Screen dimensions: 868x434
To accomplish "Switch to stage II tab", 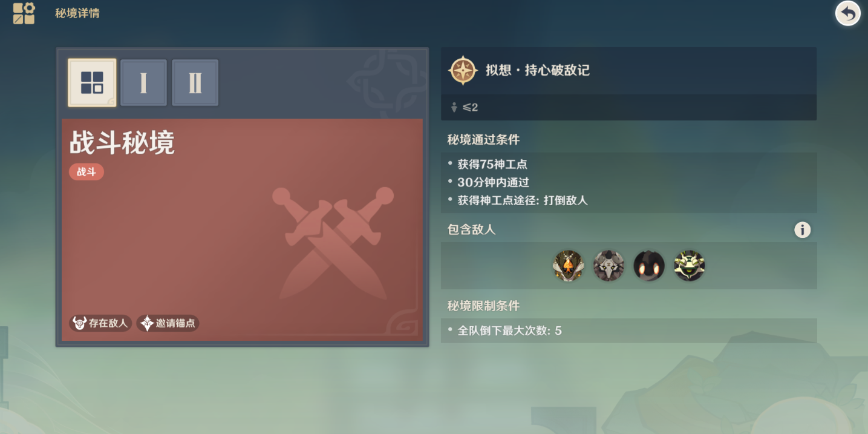I will pos(195,83).
